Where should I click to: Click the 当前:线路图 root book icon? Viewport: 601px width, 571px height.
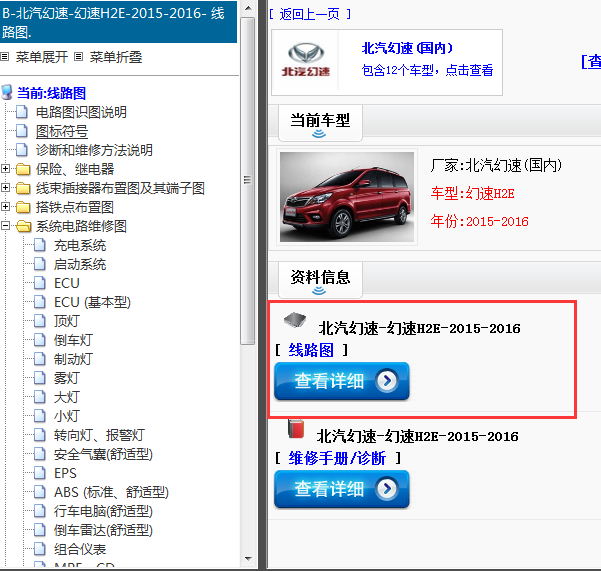pyautogui.click(x=7, y=92)
